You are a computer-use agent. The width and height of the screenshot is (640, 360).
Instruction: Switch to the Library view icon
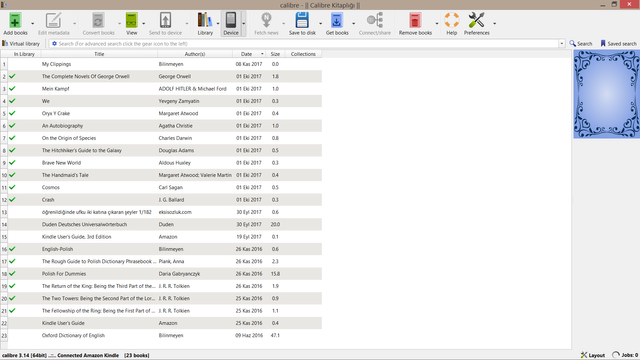(x=205, y=20)
